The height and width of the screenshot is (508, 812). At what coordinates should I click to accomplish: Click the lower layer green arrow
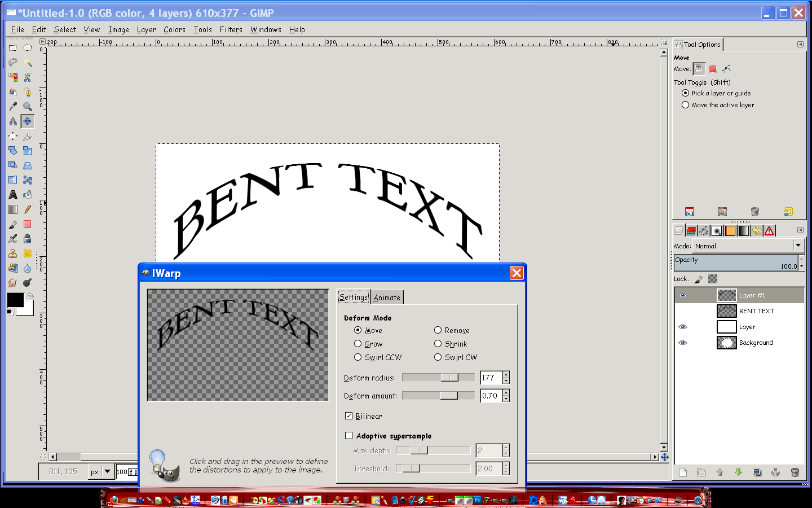click(x=738, y=472)
